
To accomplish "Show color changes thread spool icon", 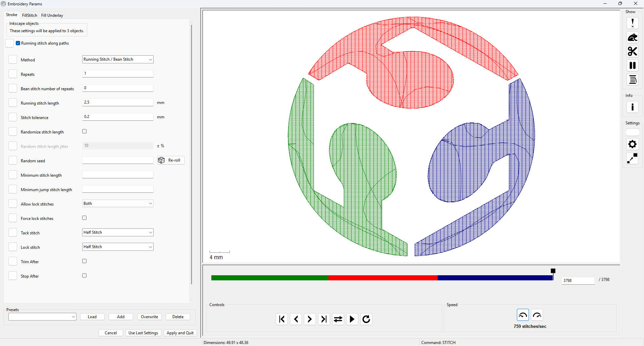I will (x=632, y=79).
